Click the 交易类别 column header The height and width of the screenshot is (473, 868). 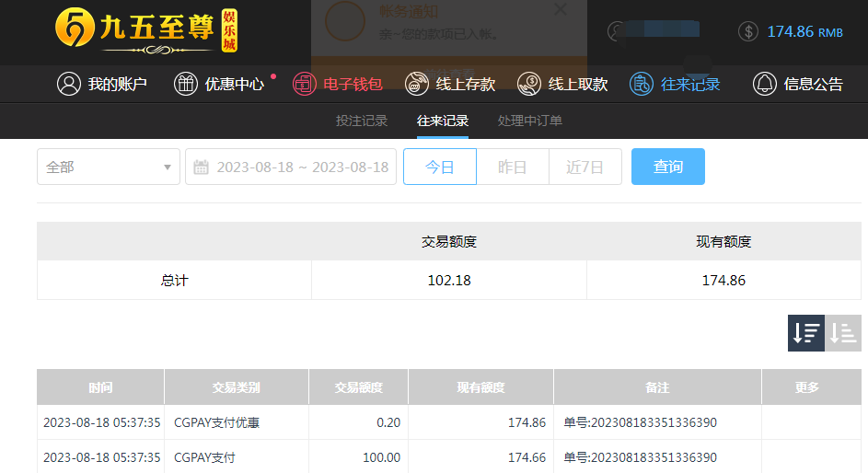click(237, 387)
